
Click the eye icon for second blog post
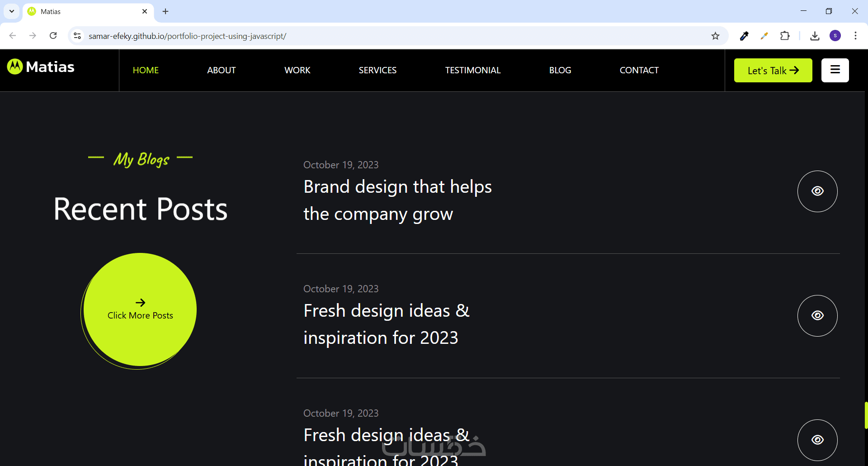817,316
